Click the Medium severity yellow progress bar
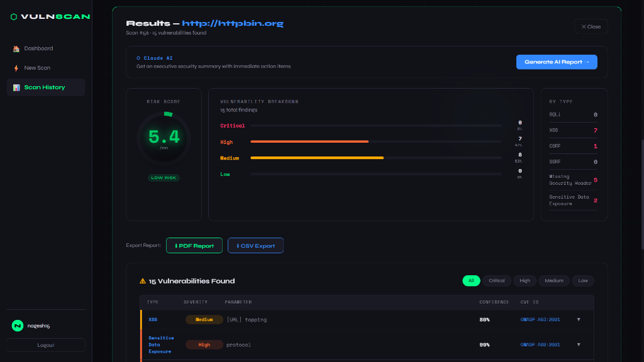Viewport: 644px width, 362px height. [x=317, y=158]
